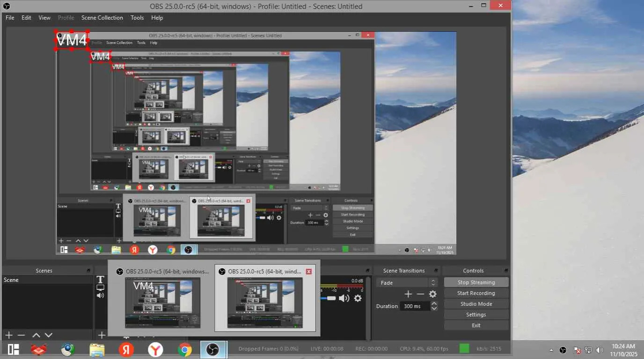Close the right OBS thumbnail window
Viewport: 644px width, 359px height.
pos(308,272)
